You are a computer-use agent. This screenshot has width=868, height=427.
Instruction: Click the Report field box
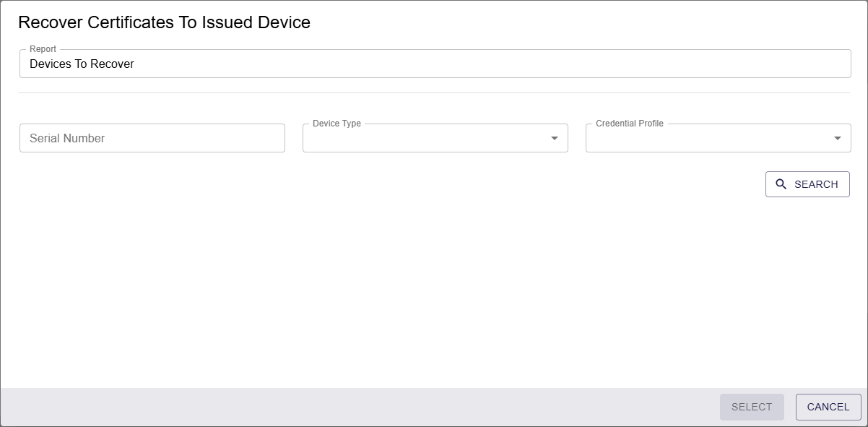[435, 64]
